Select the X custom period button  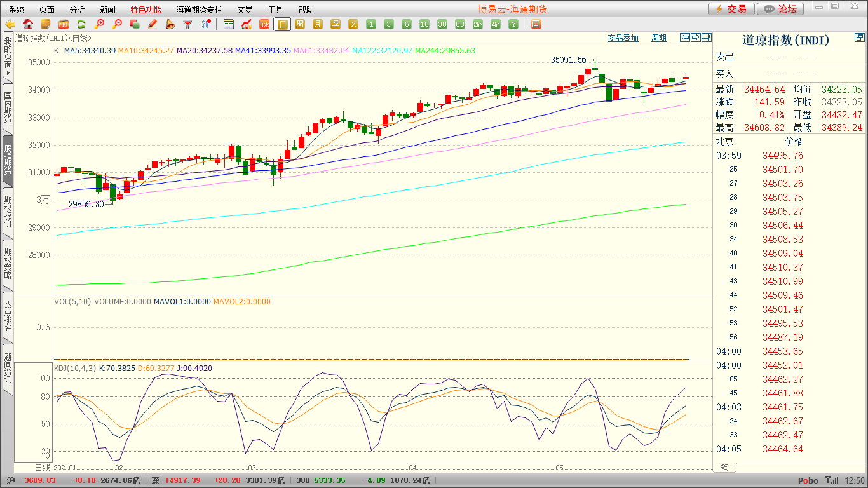pos(353,24)
